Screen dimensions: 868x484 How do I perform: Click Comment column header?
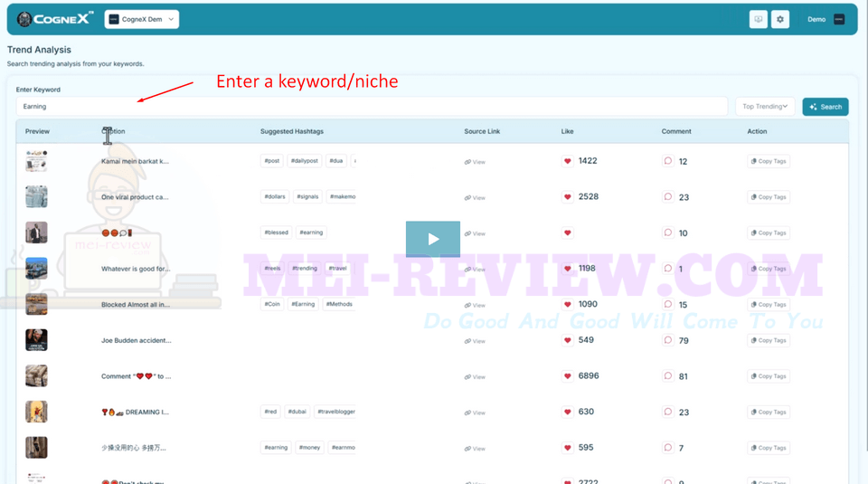click(676, 131)
